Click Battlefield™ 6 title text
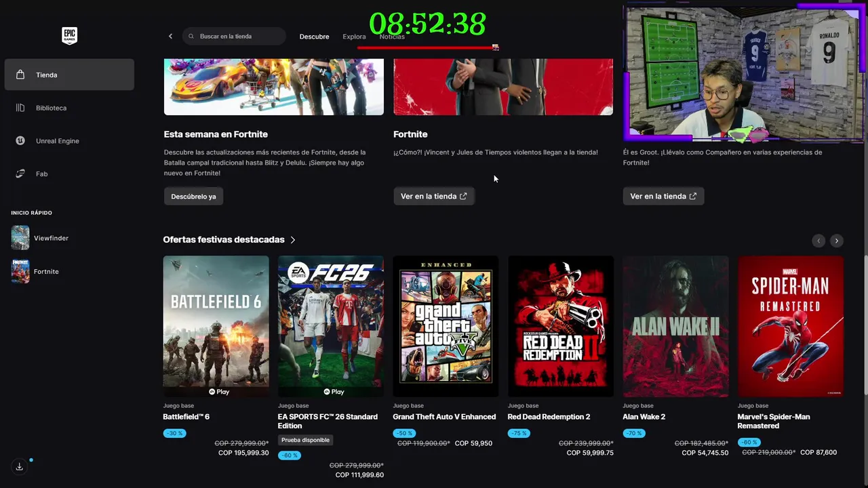 (186, 417)
